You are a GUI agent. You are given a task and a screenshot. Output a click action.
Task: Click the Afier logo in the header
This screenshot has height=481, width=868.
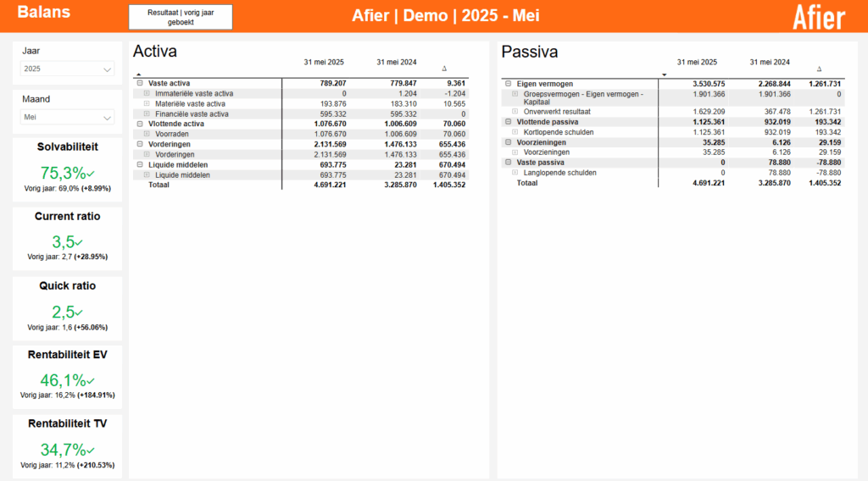tap(818, 16)
